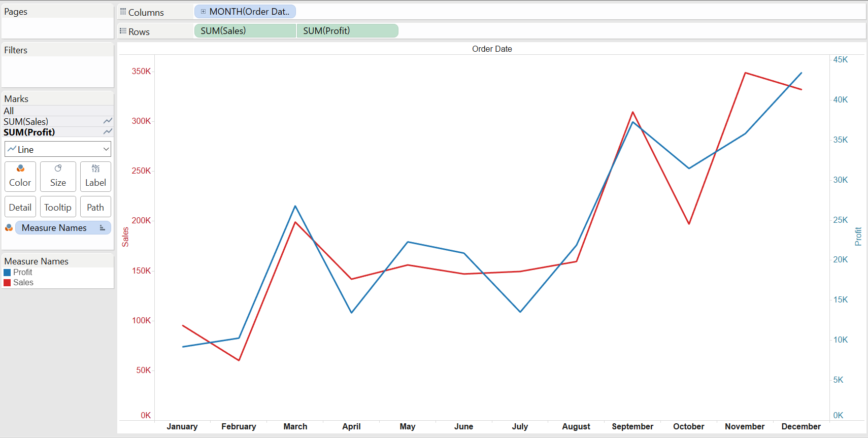Select the SUM(Sales) pill on Rows

pyautogui.click(x=245, y=30)
